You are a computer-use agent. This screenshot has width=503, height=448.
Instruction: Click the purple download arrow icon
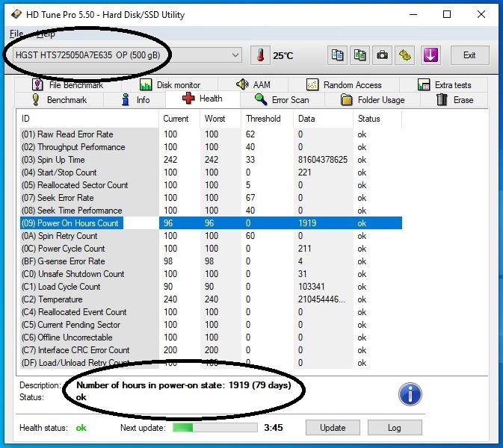pyautogui.click(x=431, y=55)
